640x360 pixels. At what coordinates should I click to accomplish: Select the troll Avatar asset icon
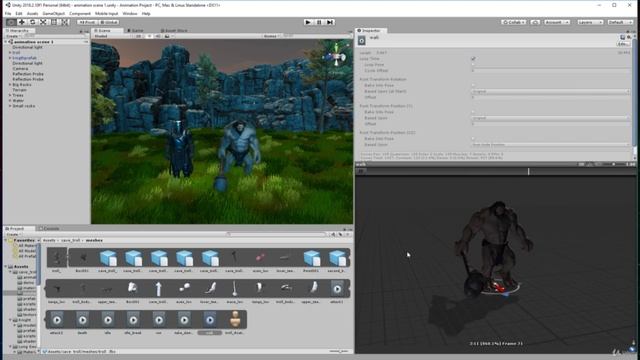[235, 320]
